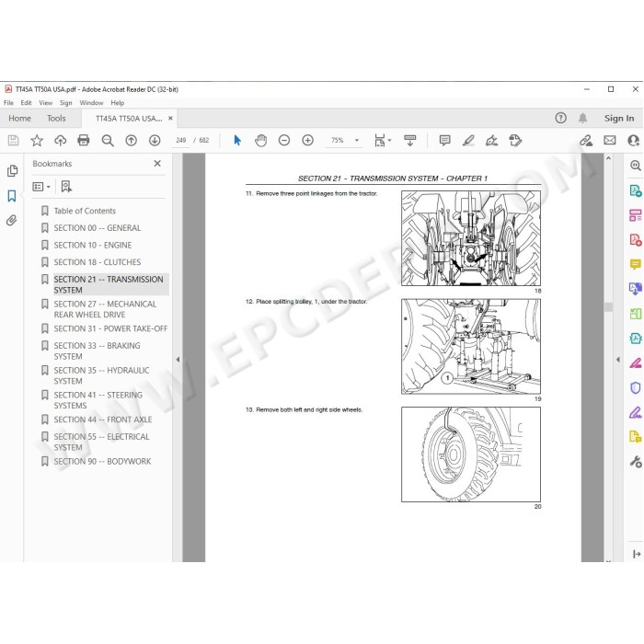
Task: Jump to SECTION 33 -- BRAKING SYSTEM bookmark
Action: pos(97,351)
